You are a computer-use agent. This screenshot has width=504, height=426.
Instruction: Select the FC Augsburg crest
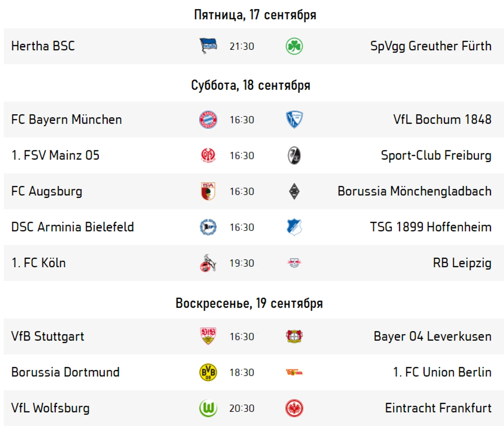pyautogui.click(x=208, y=191)
